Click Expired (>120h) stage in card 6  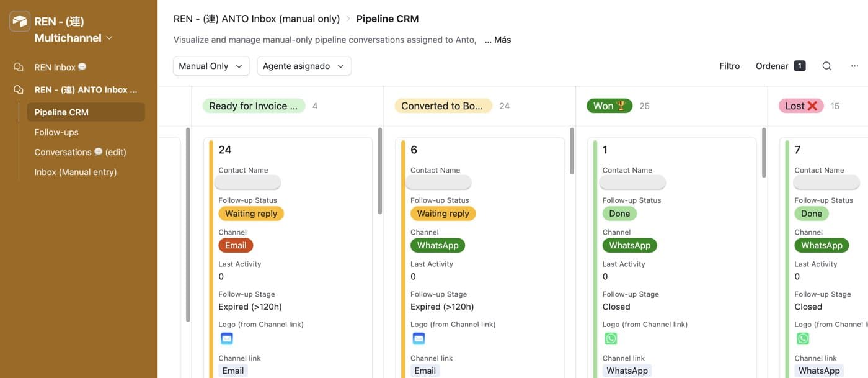tap(442, 307)
